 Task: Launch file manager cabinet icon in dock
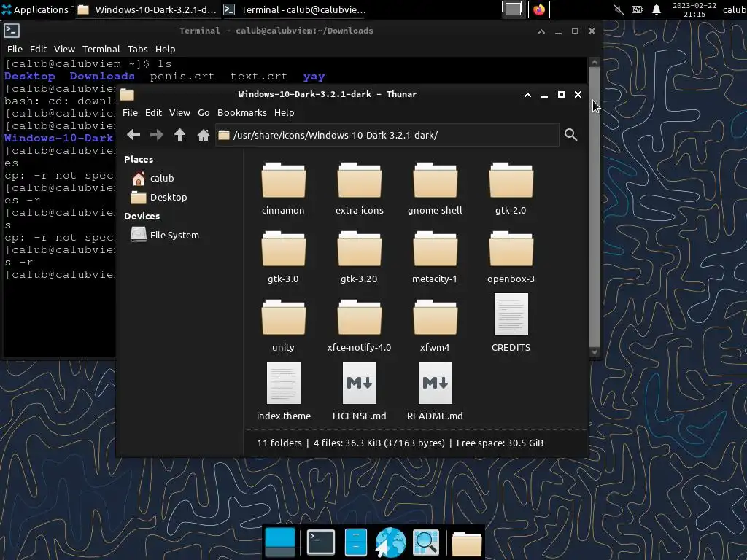(x=356, y=542)
